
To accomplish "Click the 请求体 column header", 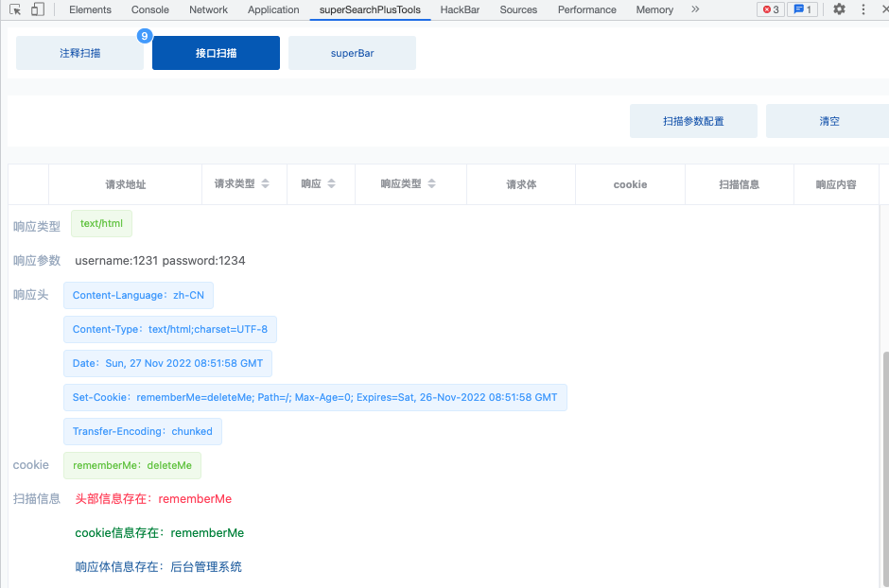I will (x=521, y=184).
